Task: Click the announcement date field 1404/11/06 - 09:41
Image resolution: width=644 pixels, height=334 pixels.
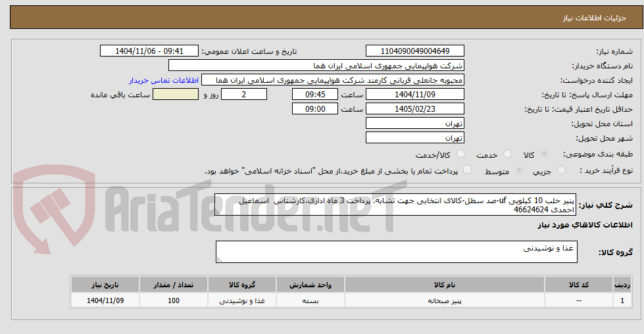Action: pos(149,51)
